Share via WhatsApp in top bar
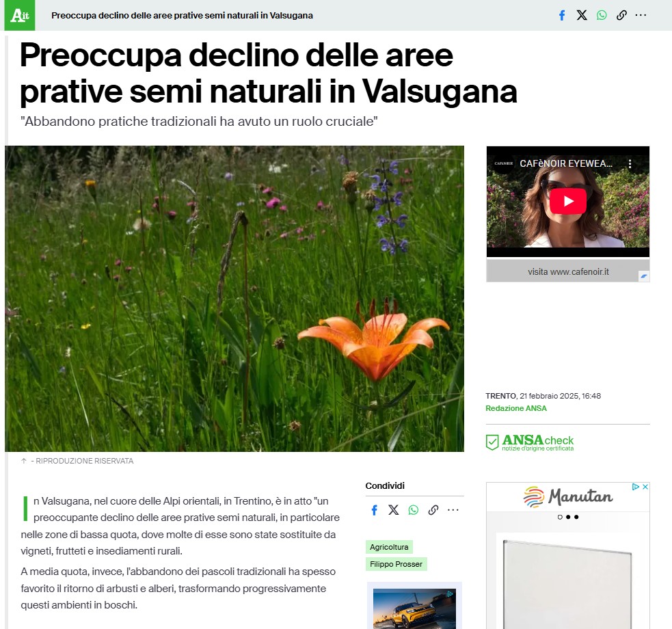This screenshot has height=629, width=672. [x=602, y=16]
